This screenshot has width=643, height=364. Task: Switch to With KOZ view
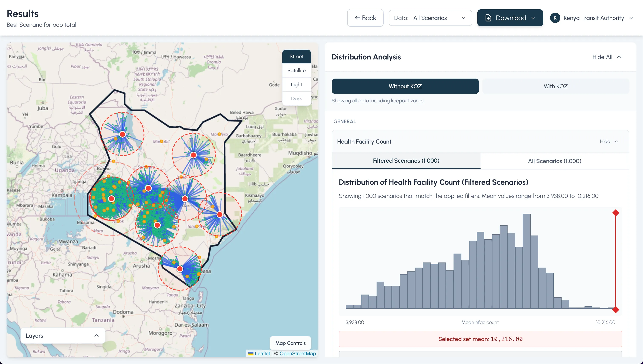555,86
